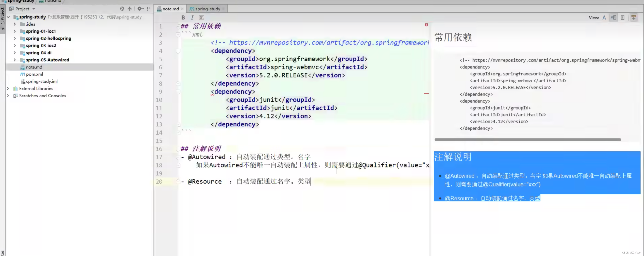Expand the .idea folder
644x256 pixels.
(15, 24)
